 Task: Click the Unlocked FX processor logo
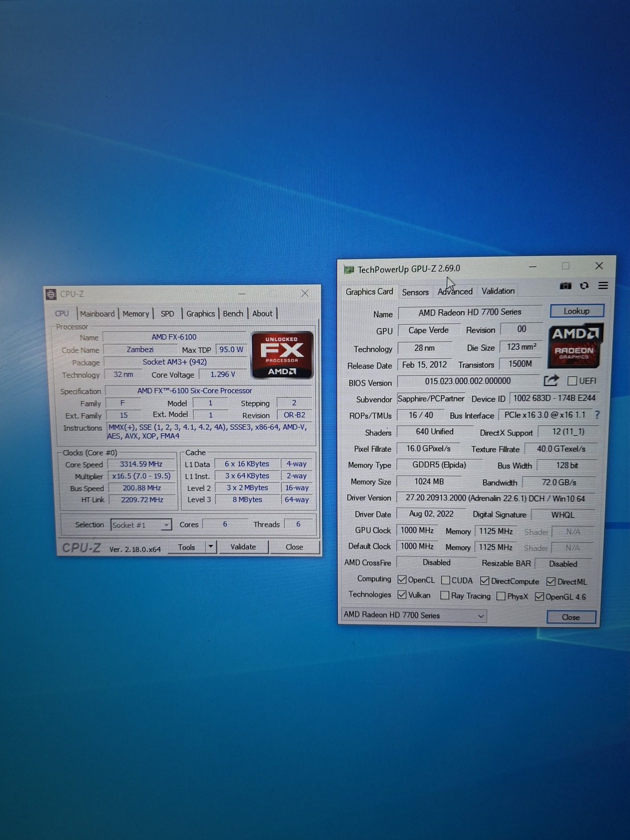(x=282, y=355)
